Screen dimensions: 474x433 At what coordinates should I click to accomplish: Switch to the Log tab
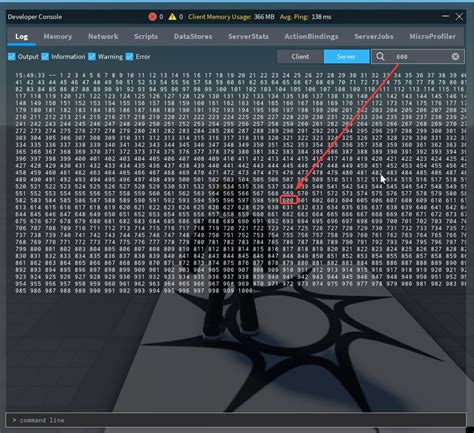click(22, 37)
